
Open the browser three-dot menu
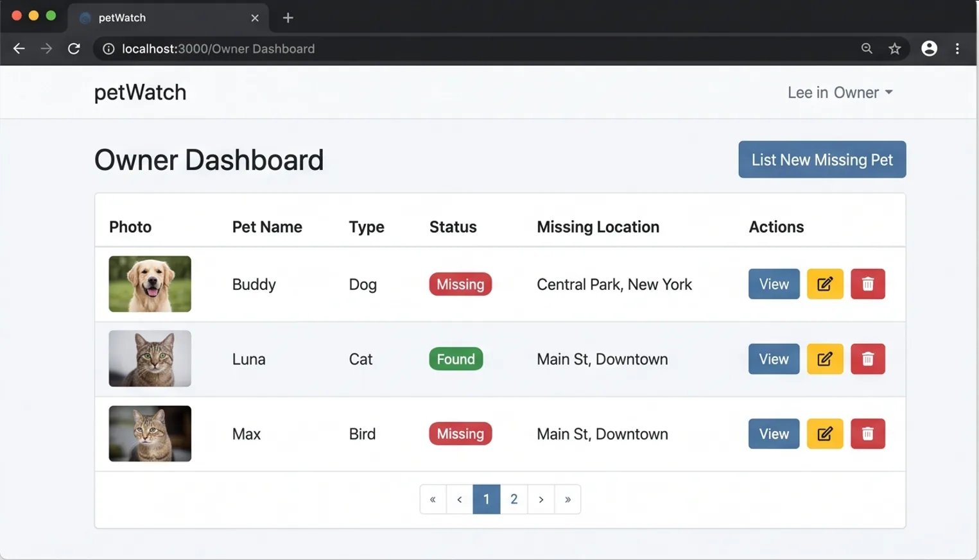coord(957,49)
